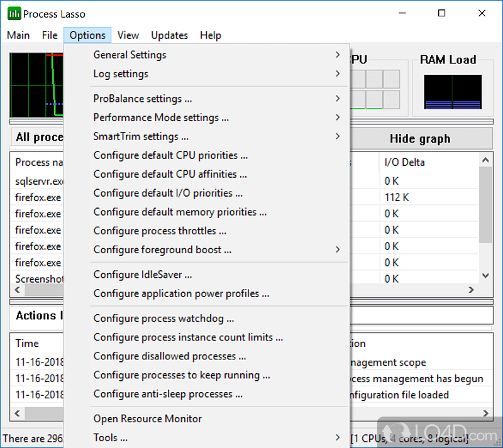This screenshot has height=448, width=503.
Task: Expand the Tools submenu
Action: click(x=111, y=437)
